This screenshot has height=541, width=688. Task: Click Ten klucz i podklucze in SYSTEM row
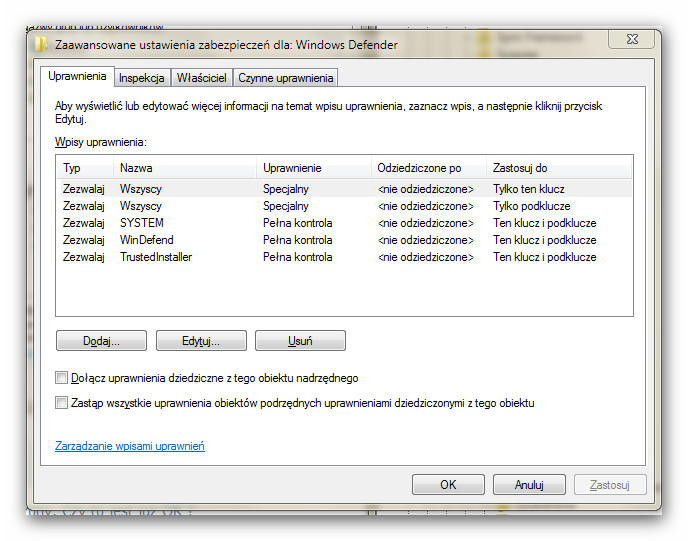tap(545, 223)
